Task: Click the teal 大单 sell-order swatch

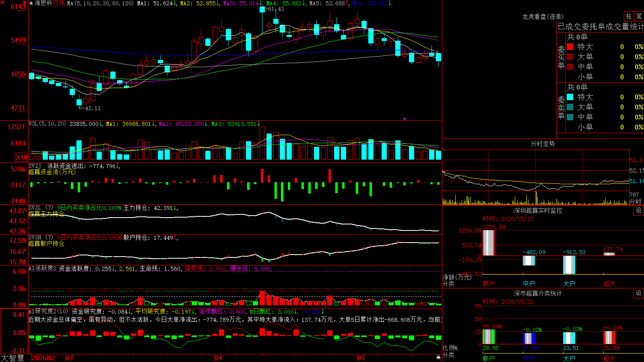Action: [570, 107]
